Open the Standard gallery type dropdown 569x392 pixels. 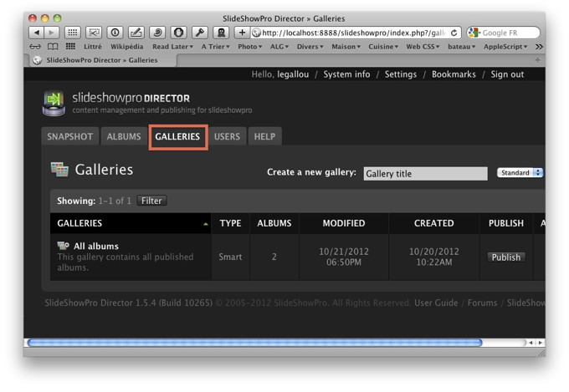point(520,173)
